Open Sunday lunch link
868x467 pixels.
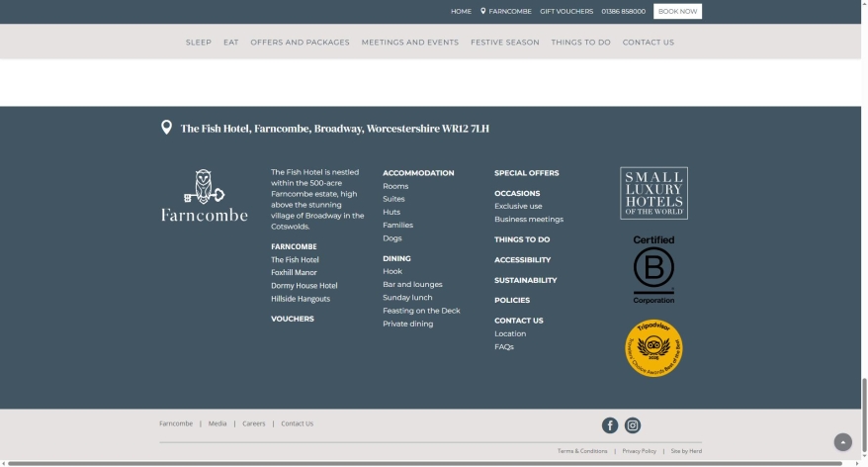click(x=407, y=298)
